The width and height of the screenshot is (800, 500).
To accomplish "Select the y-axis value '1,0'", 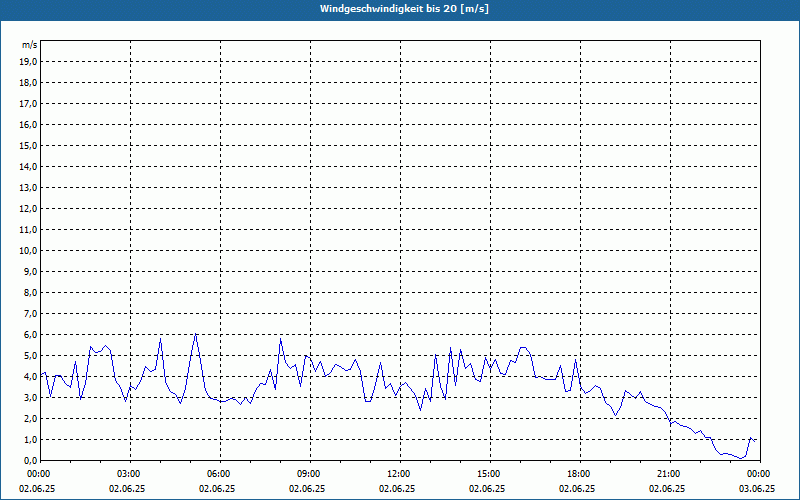I will tap(31, 440).
